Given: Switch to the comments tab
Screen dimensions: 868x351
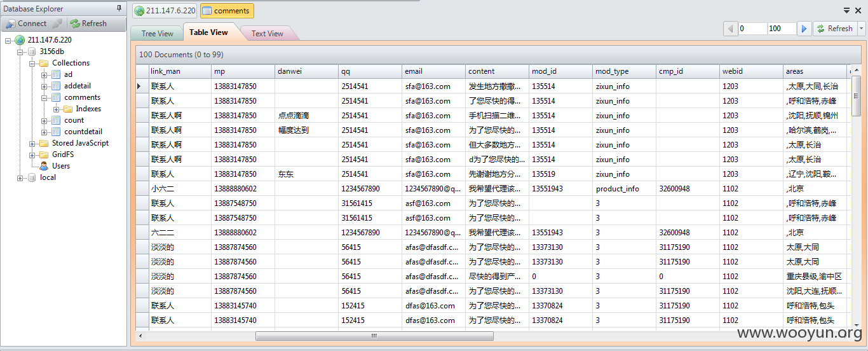Looking at the screenshot, I should pyautogui.click(x=227, y=11).
